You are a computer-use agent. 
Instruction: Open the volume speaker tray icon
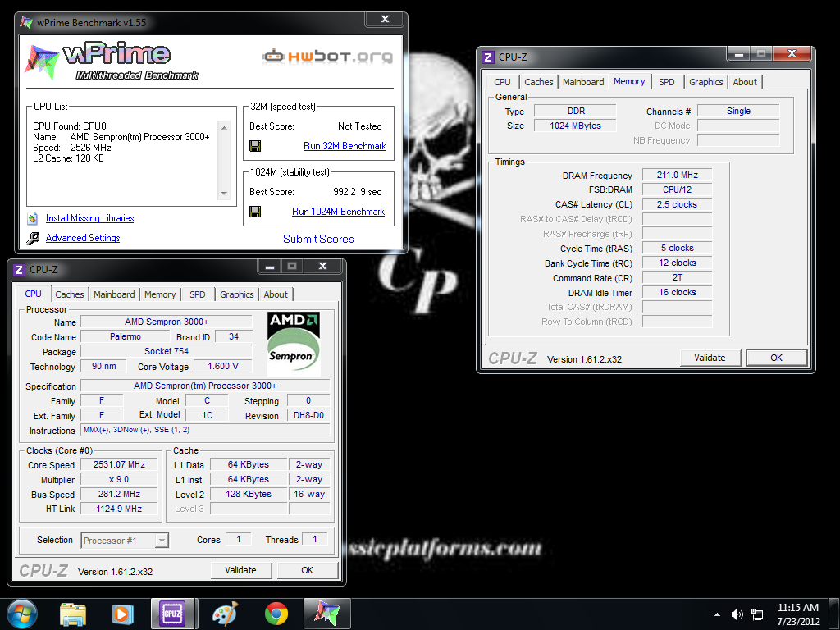pos(737,614)
